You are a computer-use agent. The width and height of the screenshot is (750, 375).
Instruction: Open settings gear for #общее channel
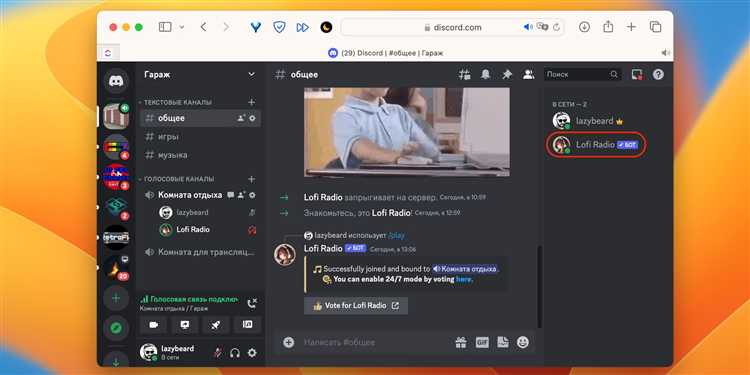[x=252, y=118]
